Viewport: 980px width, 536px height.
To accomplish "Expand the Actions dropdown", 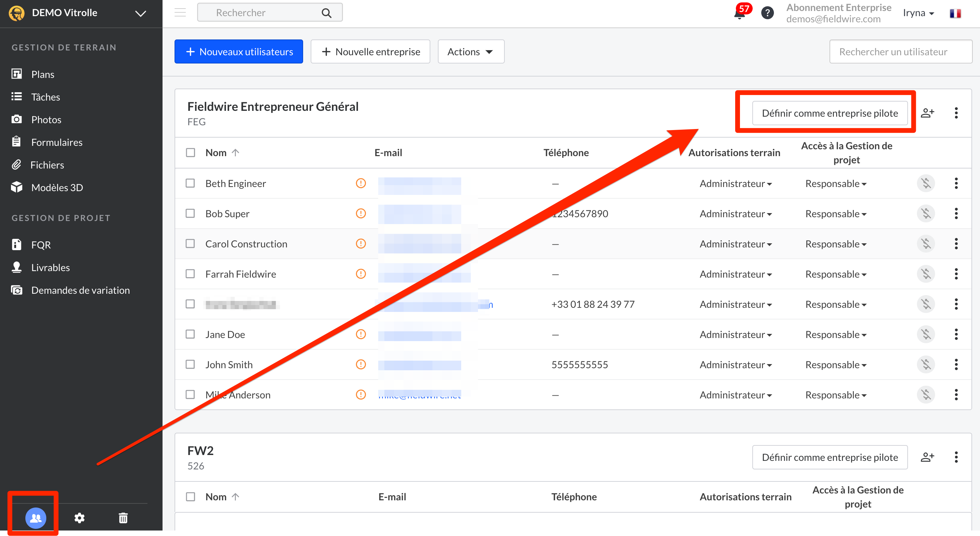I will (470, 52).
